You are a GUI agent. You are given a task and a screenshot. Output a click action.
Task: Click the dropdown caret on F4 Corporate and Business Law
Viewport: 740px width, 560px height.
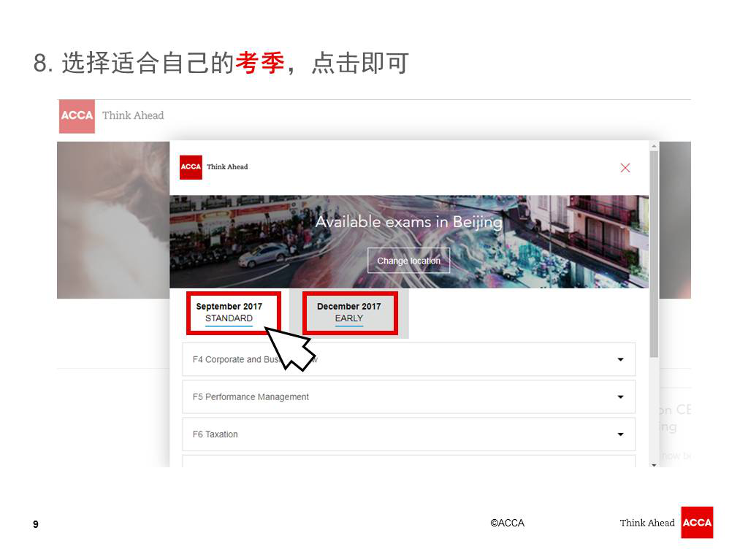(x=620, y=359)
